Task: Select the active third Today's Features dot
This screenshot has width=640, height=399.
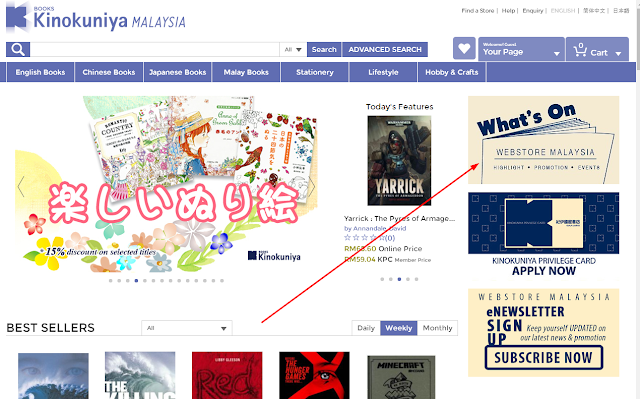Action: pos(399,279)
